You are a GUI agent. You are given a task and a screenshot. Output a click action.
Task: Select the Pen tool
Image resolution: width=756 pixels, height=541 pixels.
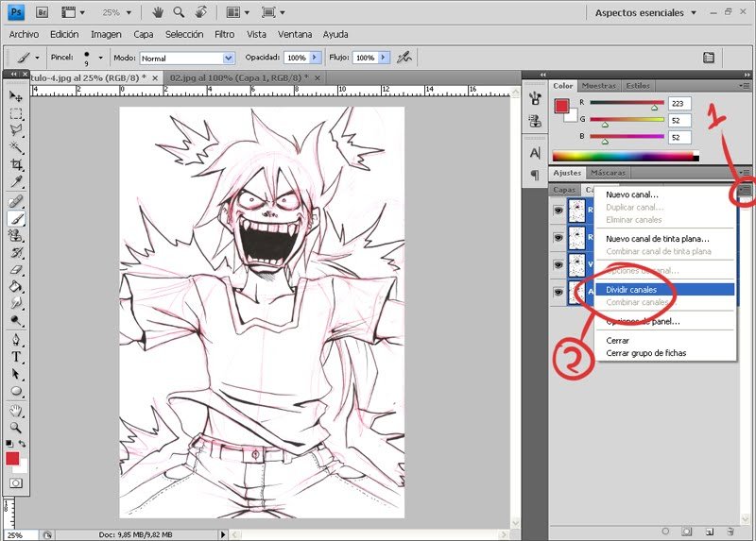tap(16, 340)
